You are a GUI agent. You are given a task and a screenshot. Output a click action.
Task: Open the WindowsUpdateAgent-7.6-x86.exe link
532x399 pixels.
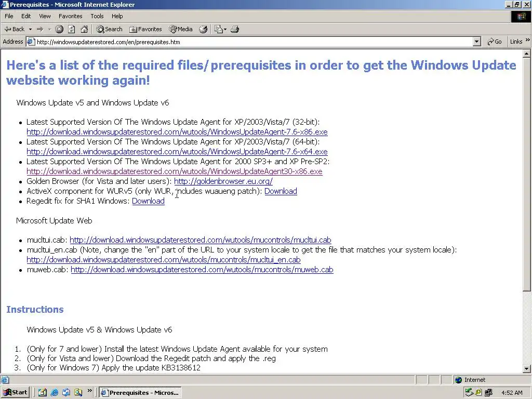[177, 132]
